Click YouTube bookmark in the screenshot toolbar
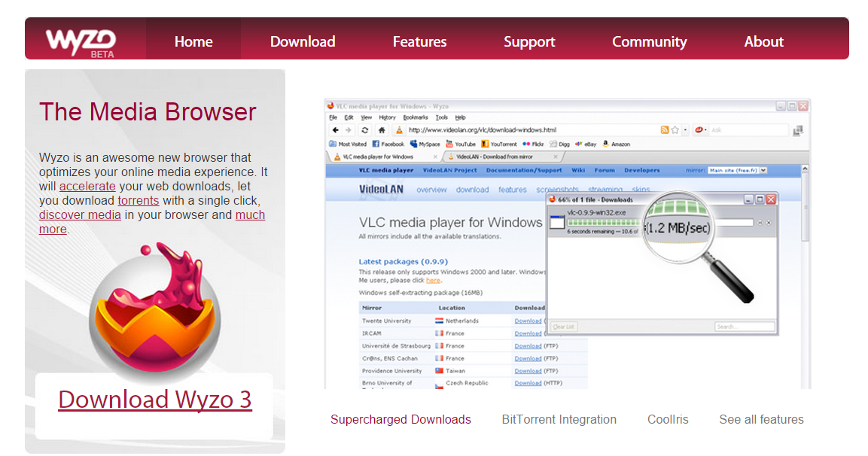 pos(461,144)
